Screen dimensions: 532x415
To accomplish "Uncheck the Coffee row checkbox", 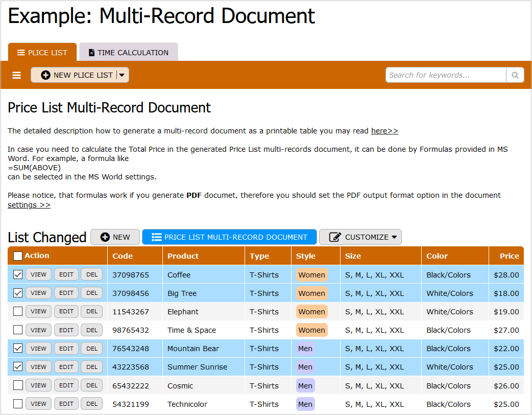I will click(18, 274).
